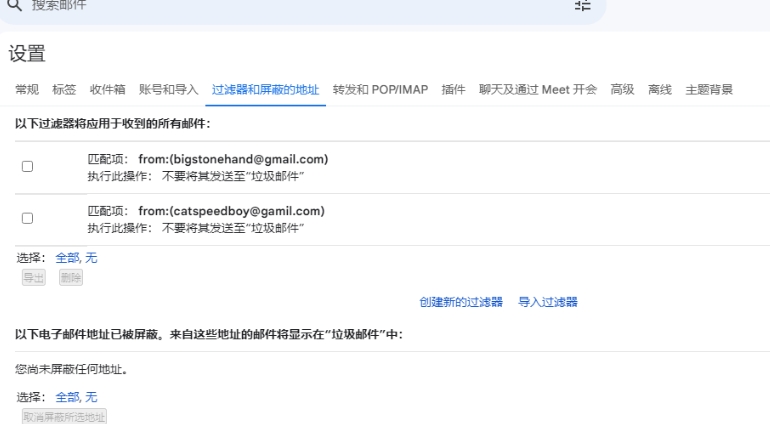Tick checkbox for bigstonehand@gmail.com filter

coord(28,167)
